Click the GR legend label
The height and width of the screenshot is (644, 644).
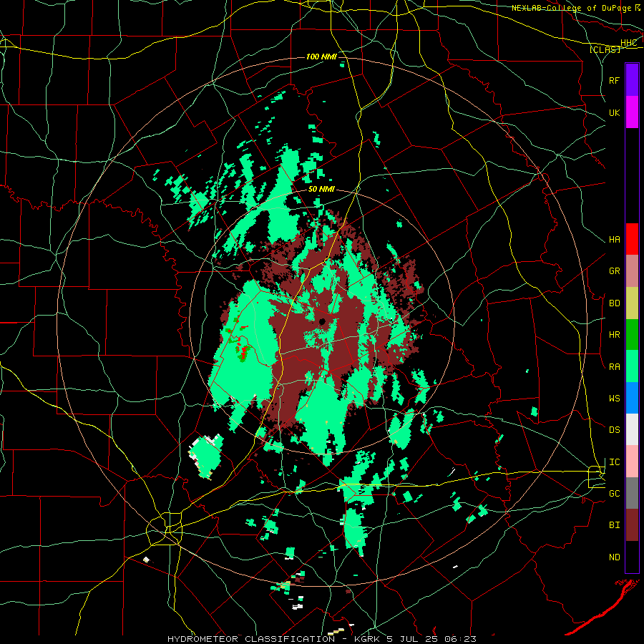(x=614, y=271)
